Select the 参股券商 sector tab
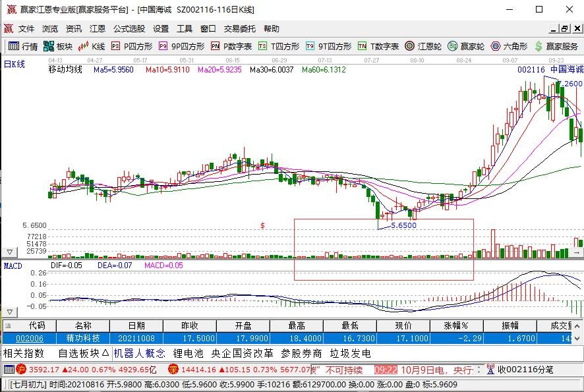The height and width of the screenshot is (392, 584). 301,353
